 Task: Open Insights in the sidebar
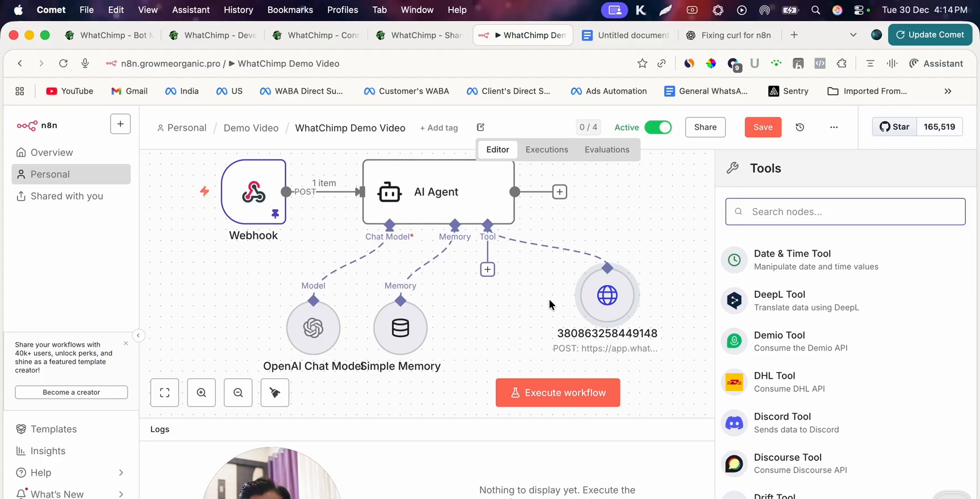71,451
